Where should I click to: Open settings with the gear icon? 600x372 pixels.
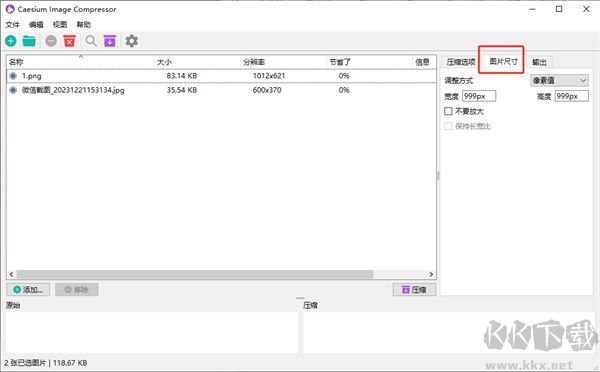132,41
